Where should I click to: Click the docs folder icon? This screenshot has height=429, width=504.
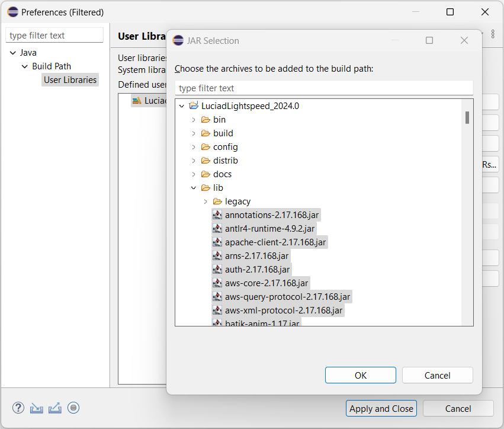tap(206, 174)
